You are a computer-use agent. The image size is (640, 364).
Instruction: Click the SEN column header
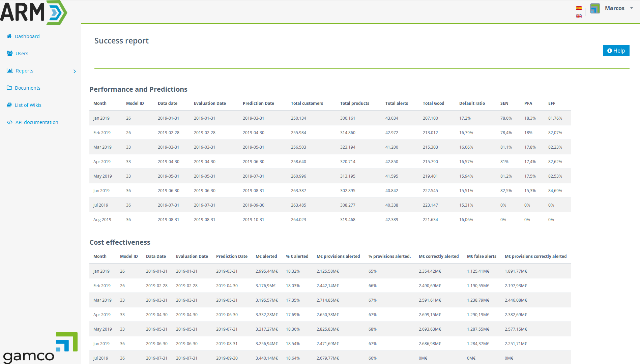point(504,103)
